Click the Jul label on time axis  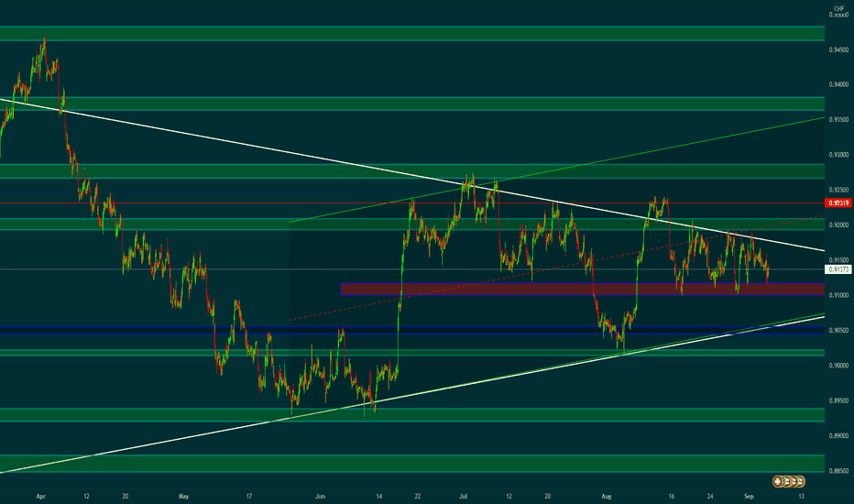pos(464,497)
